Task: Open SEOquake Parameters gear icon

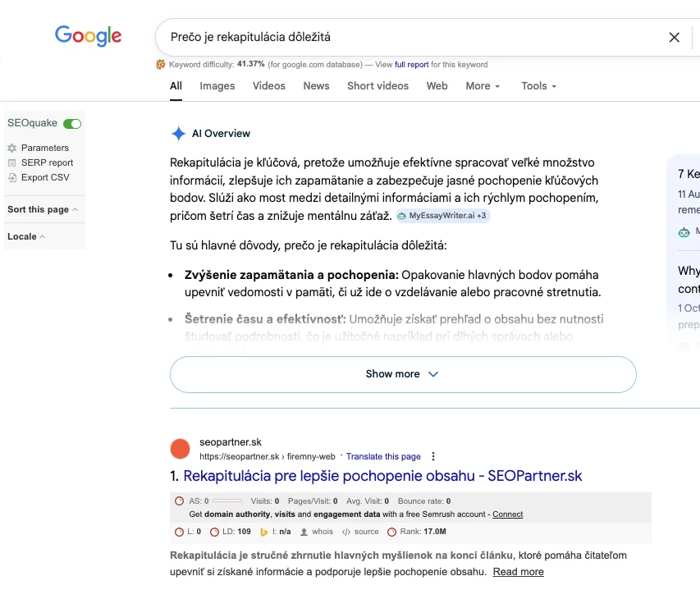Action: click(x=12, y=149)
